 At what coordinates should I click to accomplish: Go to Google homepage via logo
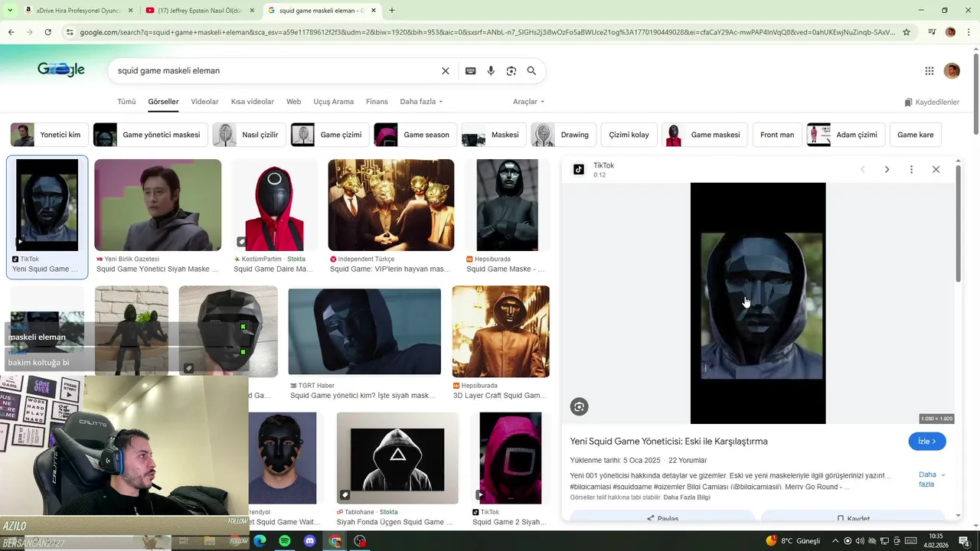pyautogui.click(x=61, y=70)
